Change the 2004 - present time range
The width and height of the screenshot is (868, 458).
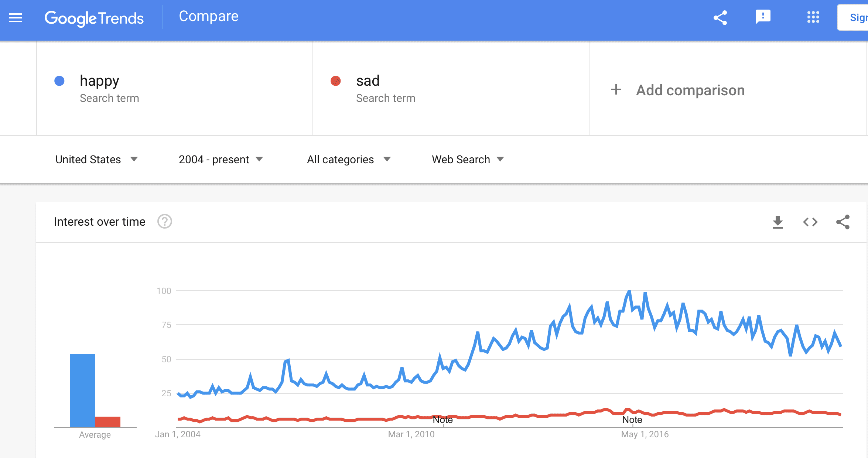coord(221,159)
